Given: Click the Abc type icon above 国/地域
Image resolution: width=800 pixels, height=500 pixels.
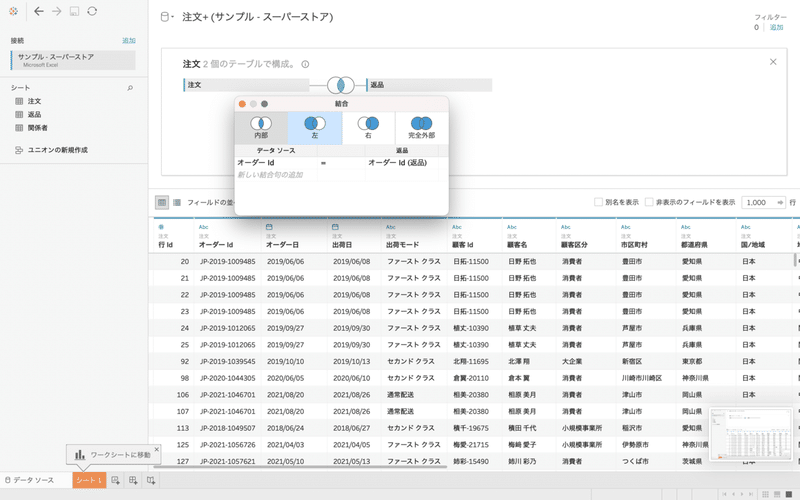Looking at the screenshot, I should coord(746,227).
